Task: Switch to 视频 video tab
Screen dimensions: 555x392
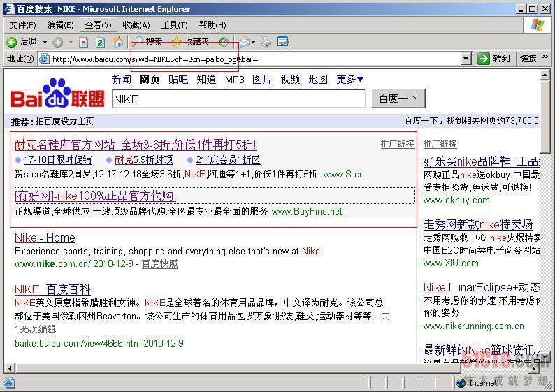Action: 290,80
